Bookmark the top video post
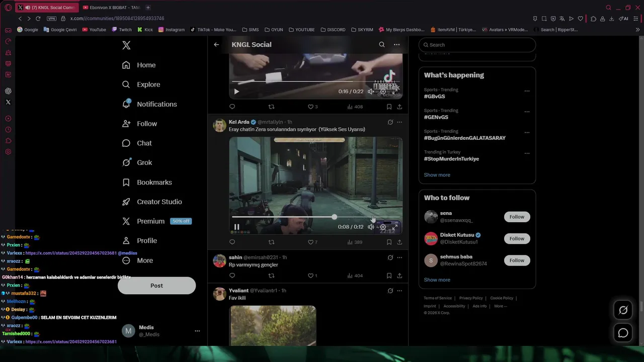This screenshot has height=362, width=644. [389, 107]
